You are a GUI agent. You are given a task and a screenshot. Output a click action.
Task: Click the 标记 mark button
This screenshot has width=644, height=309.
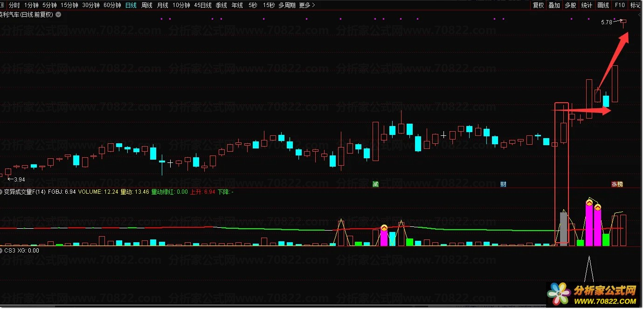pyautogui.click(x=636, y=5)
